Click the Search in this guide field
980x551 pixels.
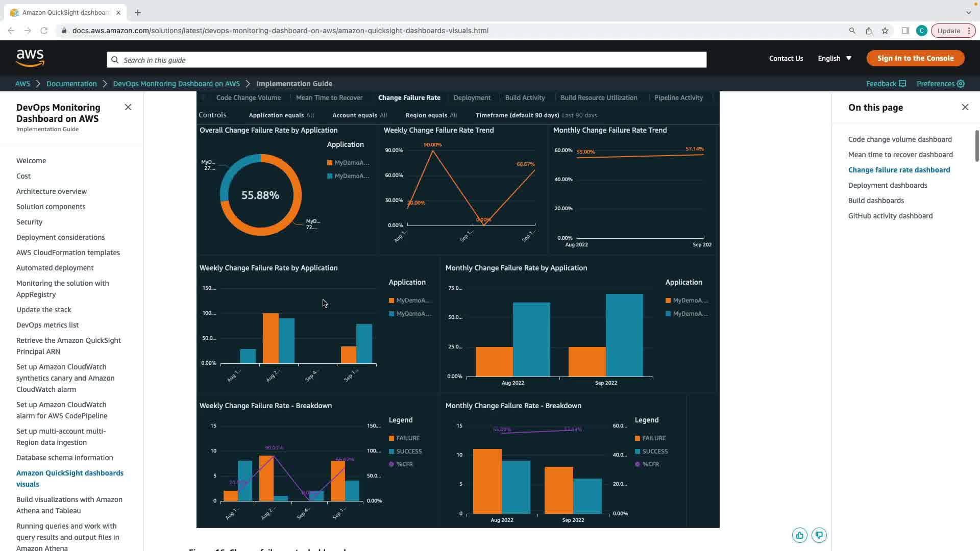pyautogui.click(x=406, y=60)
